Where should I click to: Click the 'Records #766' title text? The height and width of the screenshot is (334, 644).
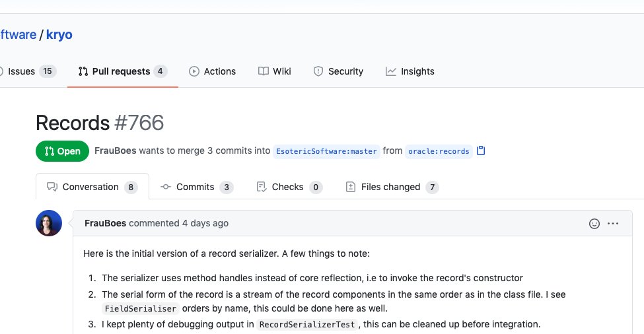coord(100,123)
